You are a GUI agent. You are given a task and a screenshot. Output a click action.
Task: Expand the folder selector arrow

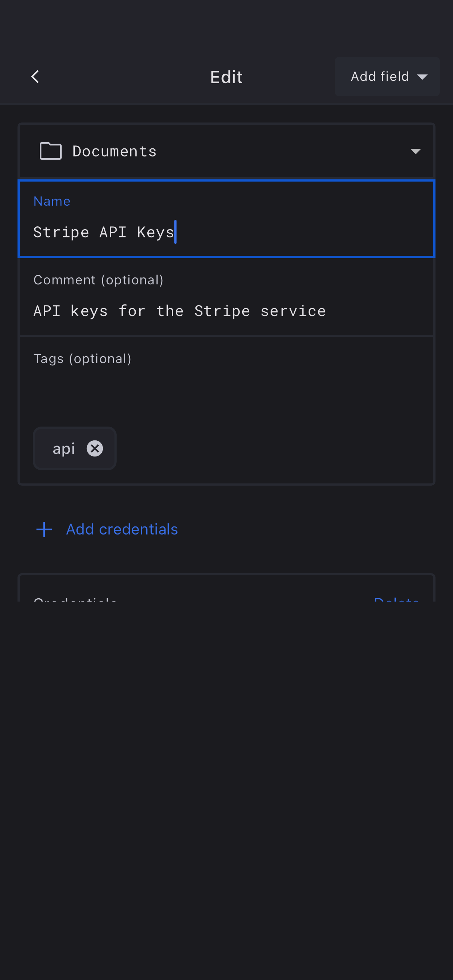tap(415, 151)
